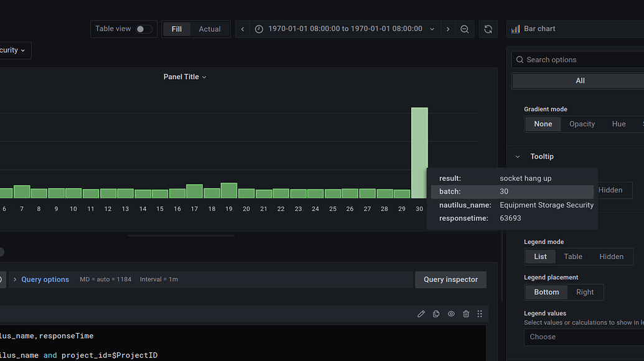Image resolution: width=644 pixels, height=361 pixels.
Task: Edit the query with the pencil icon
Action: (421, 314)
